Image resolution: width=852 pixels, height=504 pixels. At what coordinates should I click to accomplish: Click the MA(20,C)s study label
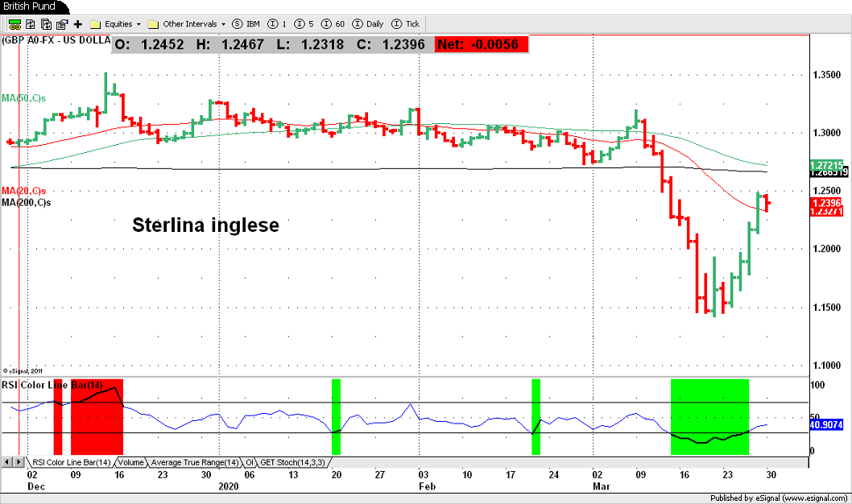23,191
